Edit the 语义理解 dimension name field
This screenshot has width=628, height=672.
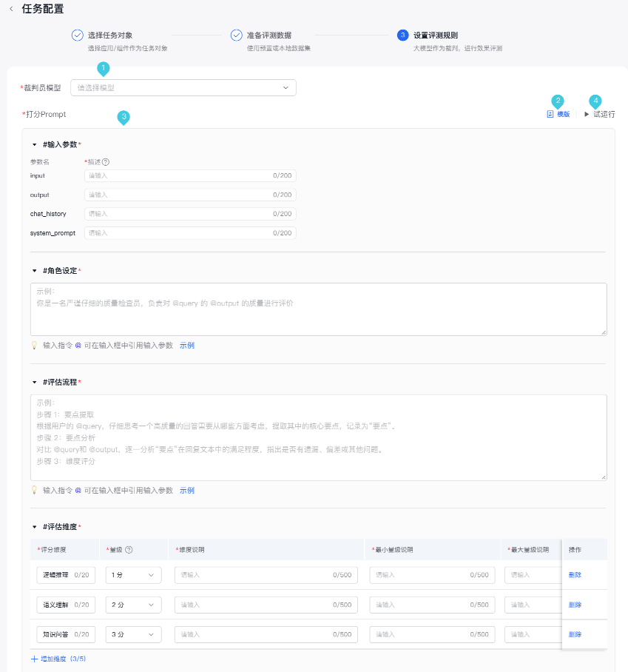pos(66,605)
